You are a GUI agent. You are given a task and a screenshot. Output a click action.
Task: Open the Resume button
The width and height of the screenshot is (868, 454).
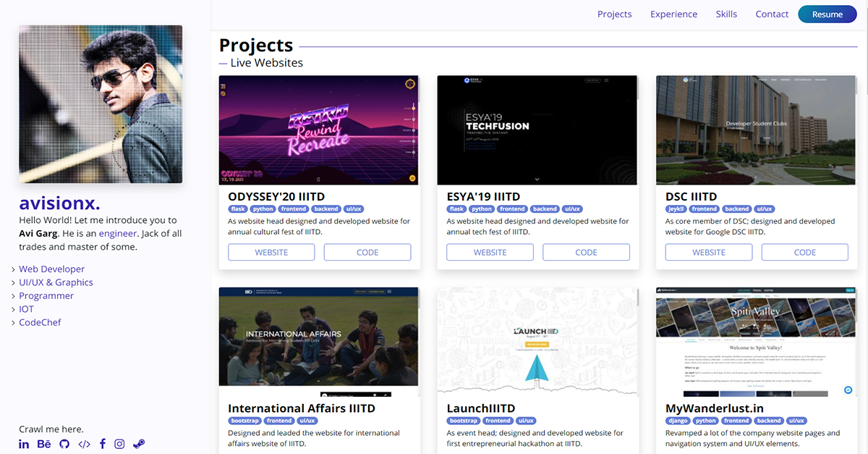[827, 14]
